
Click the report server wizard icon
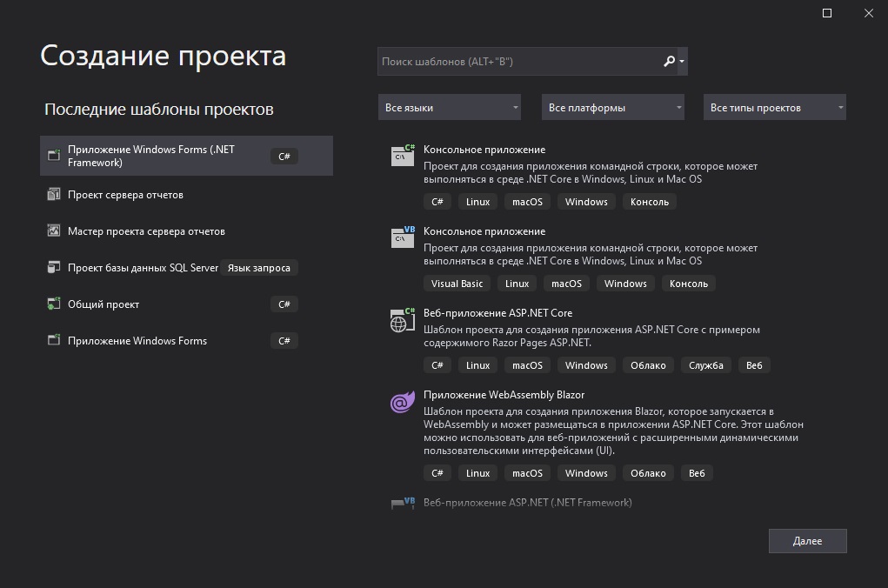click(54, 231)
